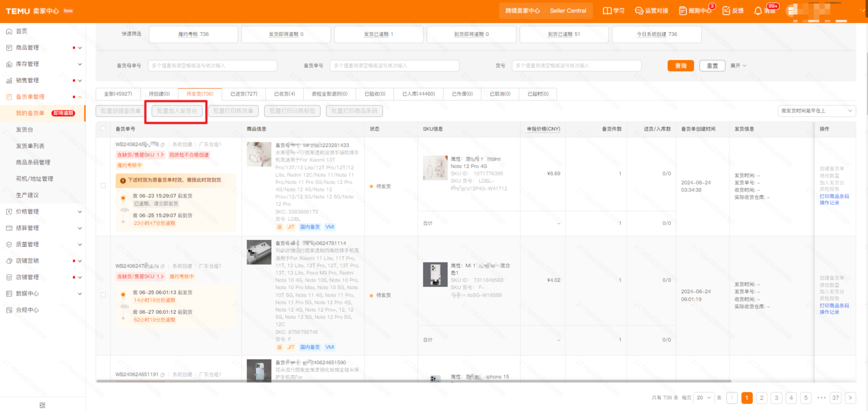
Task: Click copy icon beside WB240624651191
Action: pos(163,375)
